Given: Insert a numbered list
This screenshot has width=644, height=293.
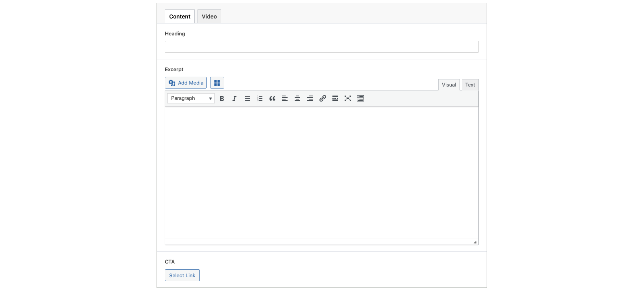Looking at the screenshot, I should [260, 99].
